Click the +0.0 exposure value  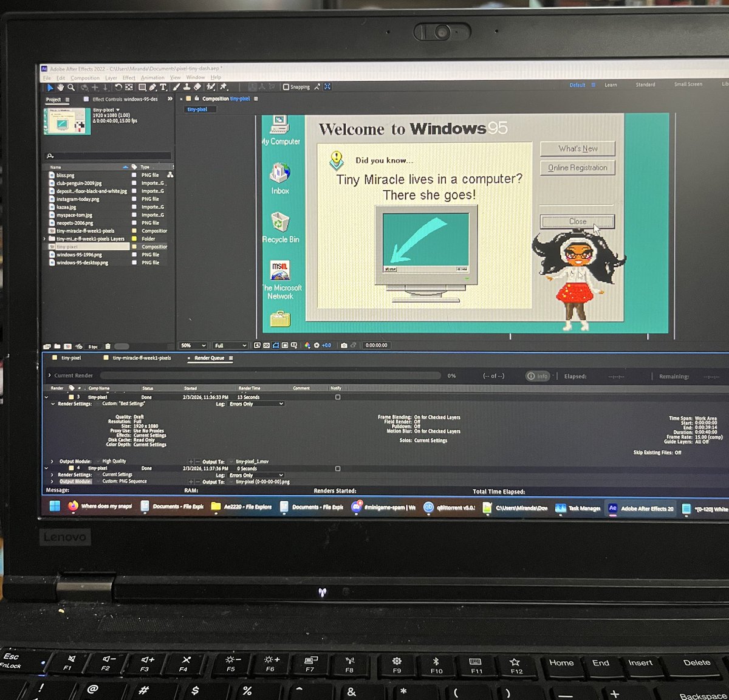pos(326,345)
